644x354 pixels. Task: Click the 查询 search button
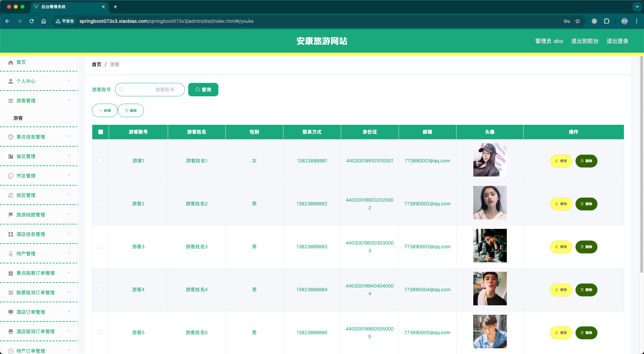pyautogui.click(x=203, y=90)
